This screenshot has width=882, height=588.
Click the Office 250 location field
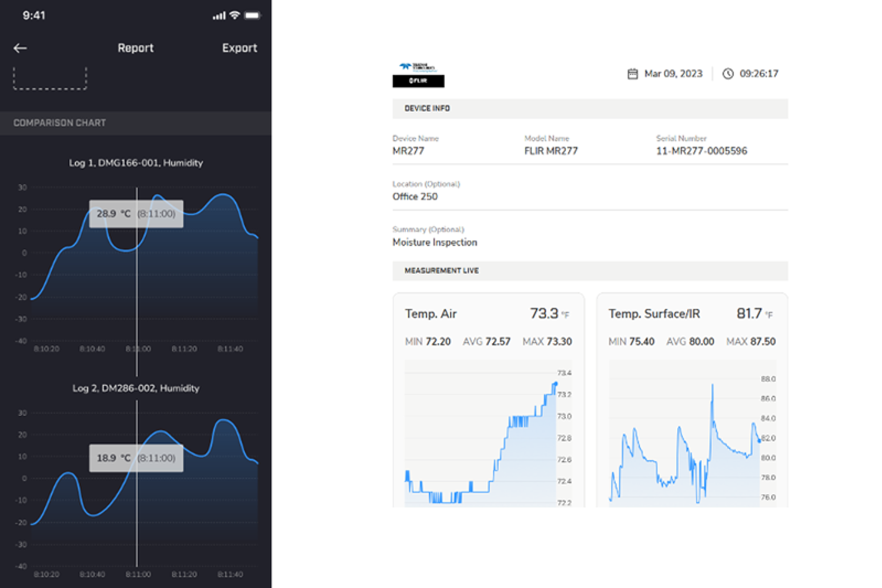click(415, 196)
